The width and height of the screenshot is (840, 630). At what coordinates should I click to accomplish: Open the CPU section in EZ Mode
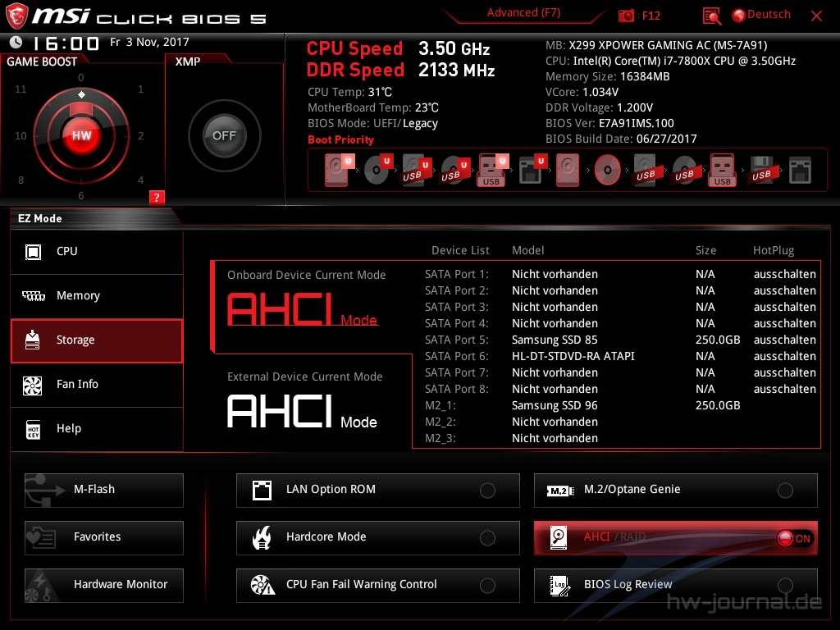click(x=97, y=252)
